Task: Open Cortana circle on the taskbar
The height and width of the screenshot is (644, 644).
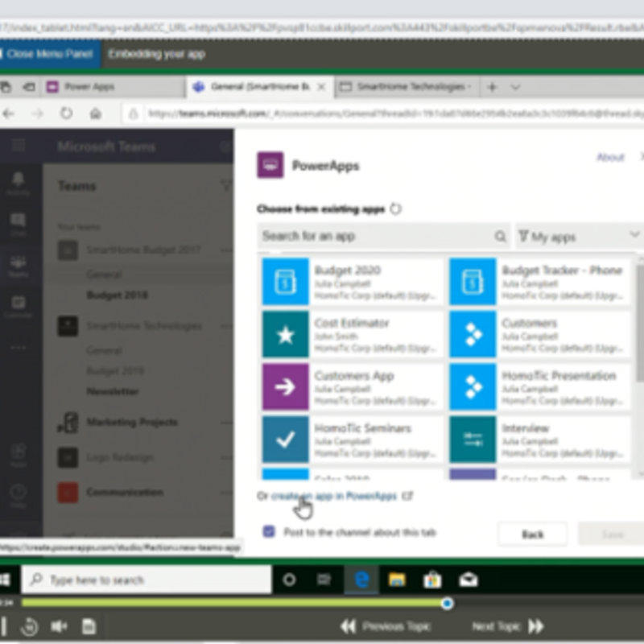Action: pos(289,580)
